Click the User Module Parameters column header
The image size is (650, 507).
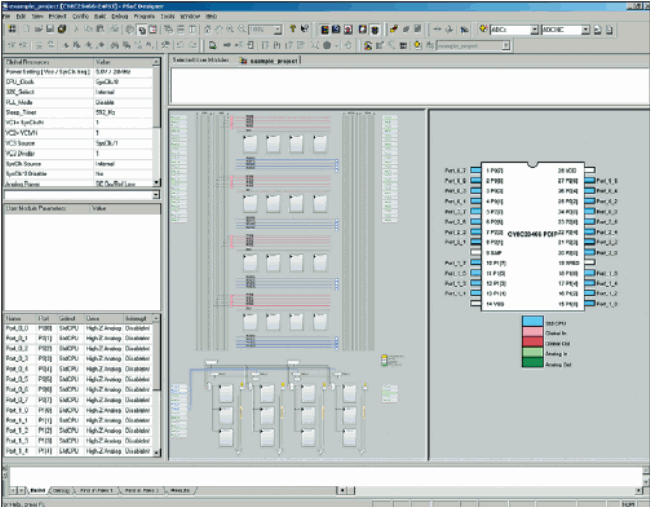(47, 208)
